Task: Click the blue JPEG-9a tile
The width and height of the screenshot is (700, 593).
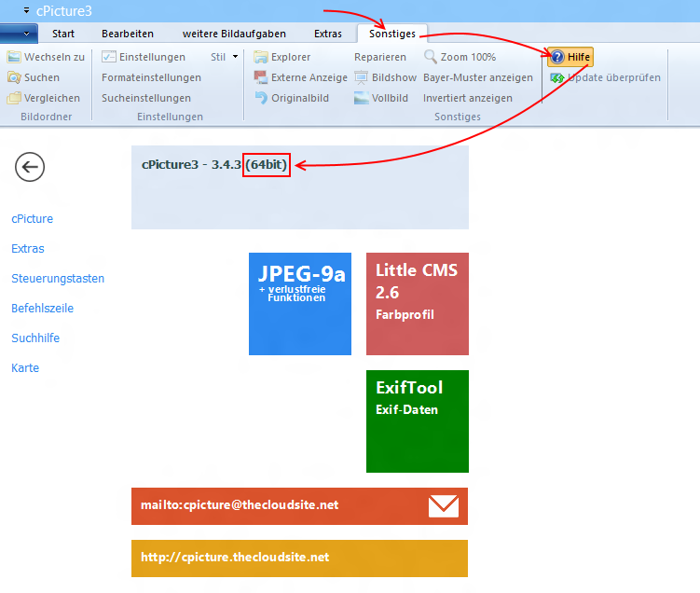Action: tap(300, 303)
